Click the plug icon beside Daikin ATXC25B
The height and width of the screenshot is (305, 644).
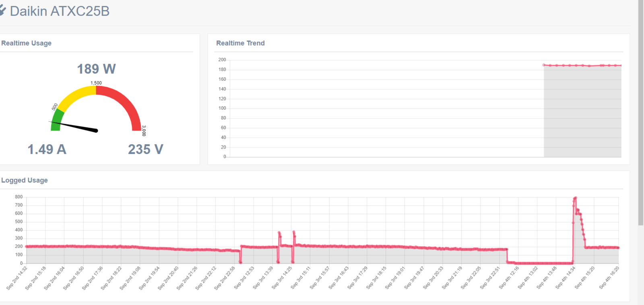point(2,11)
